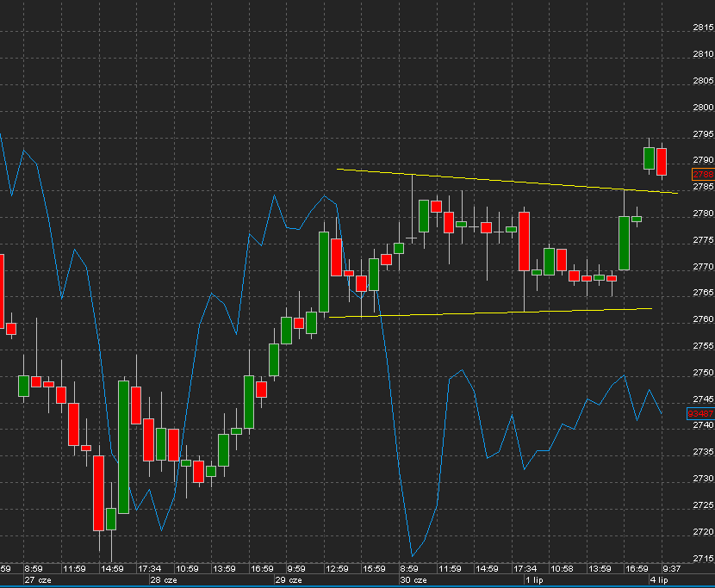Click the 2735 price axis label

703,452
